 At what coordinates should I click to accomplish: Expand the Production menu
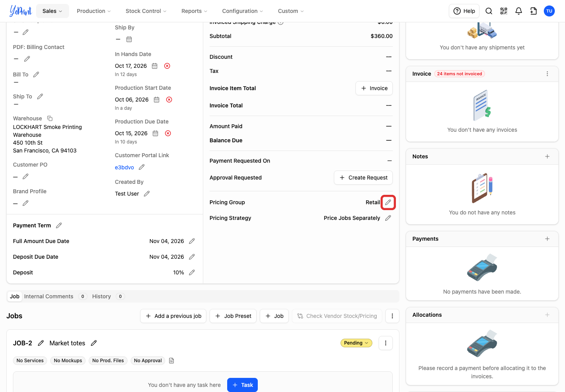[x=94, y=11]
